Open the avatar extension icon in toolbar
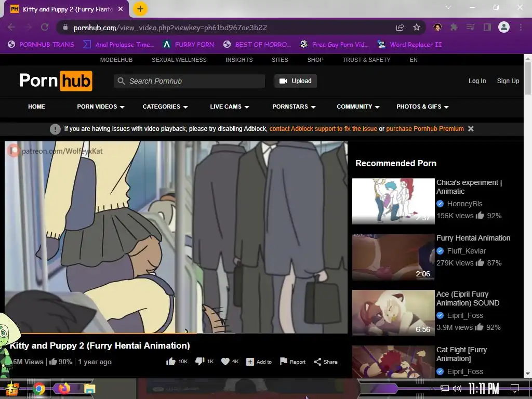532x399 pixels. 437,27
